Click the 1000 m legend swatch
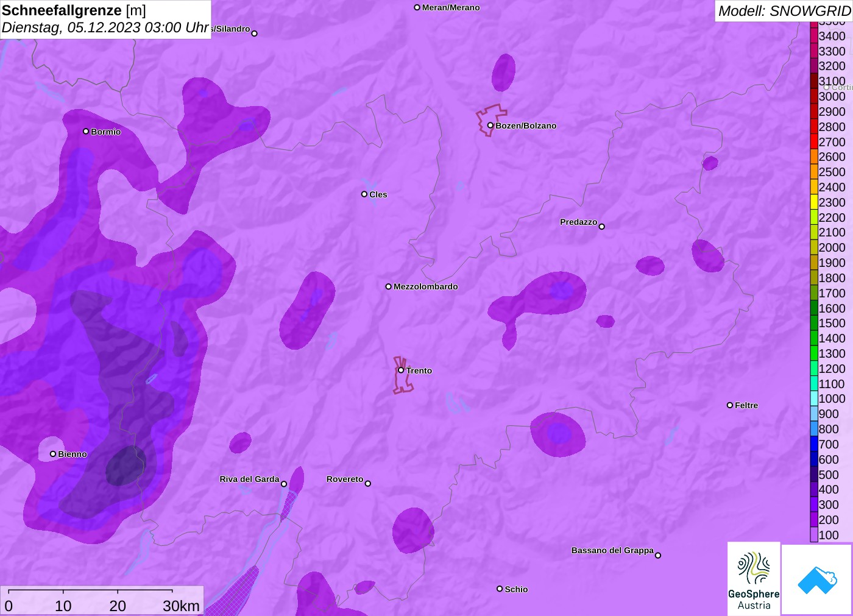 coord(814,399)
